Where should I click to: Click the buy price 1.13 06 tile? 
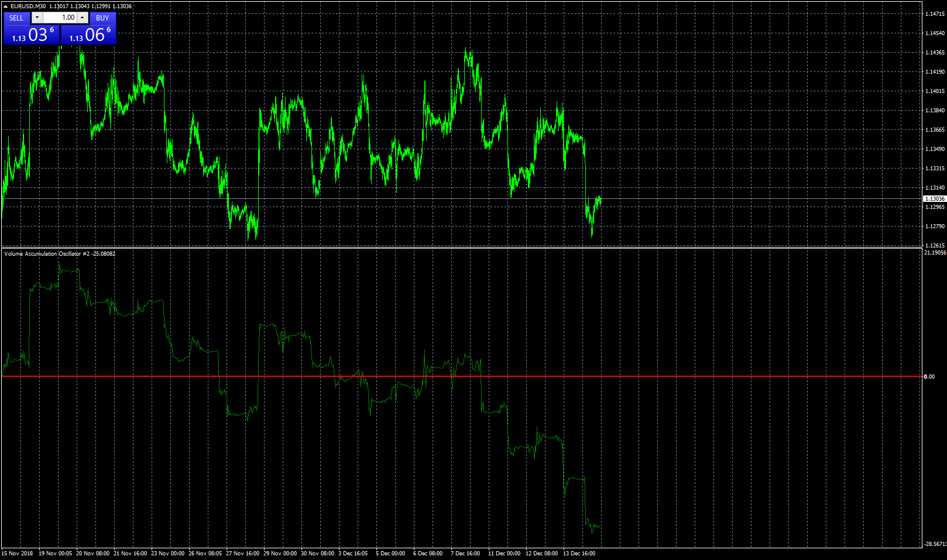pyautogui.click(x=88, y=35)
